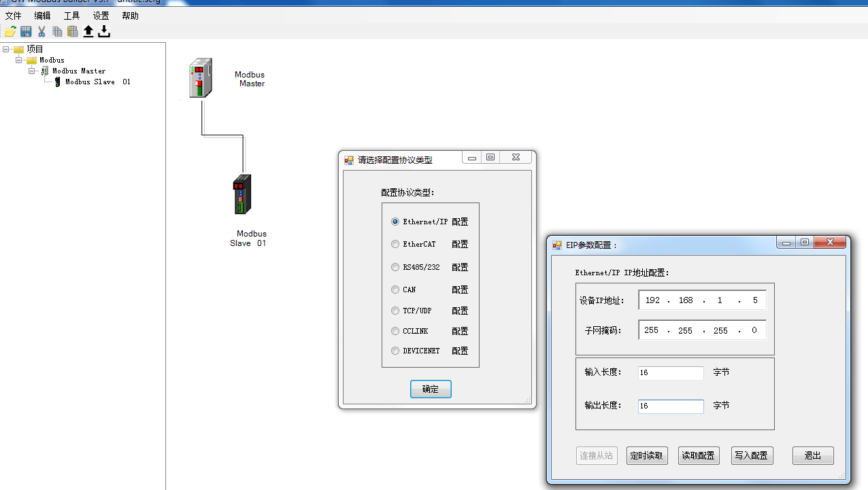Image resolution: width=868 pixels, height=490 pixels.
Task: Click the Modbus Master device icon in tree
Action: [x=45, y=71]
